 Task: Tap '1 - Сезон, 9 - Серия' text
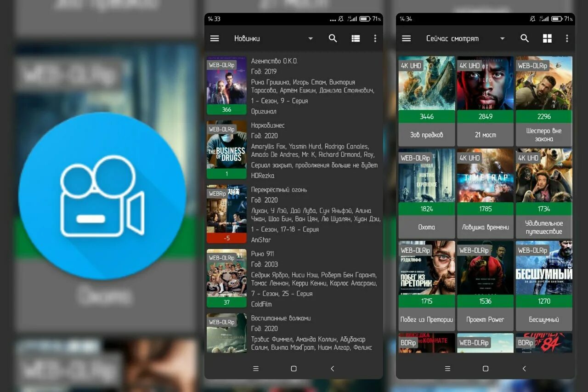click(x=279, y=101)
